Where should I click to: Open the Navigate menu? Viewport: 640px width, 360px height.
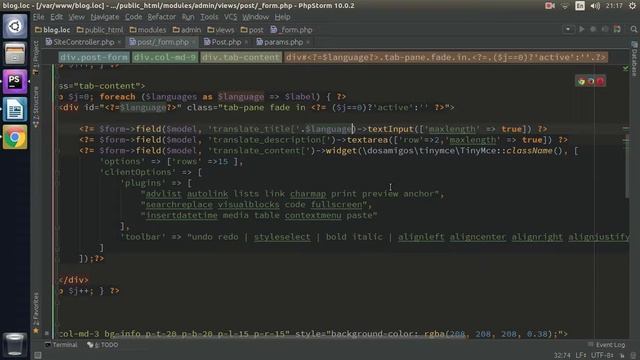(105, 17)
